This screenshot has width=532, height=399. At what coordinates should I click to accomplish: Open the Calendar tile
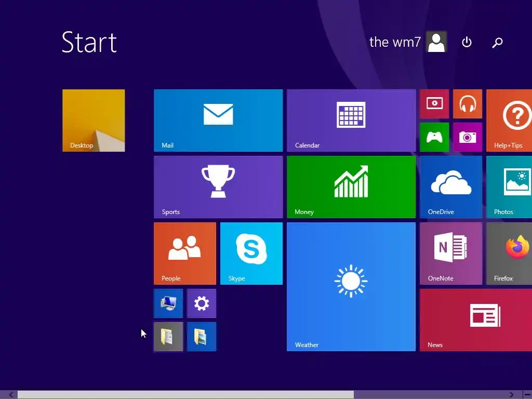click(x=351, y=121)
